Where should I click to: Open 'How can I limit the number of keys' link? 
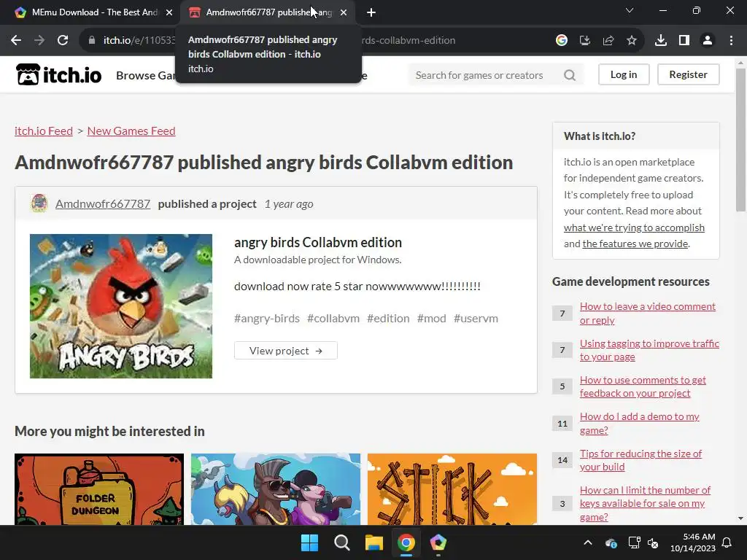(x=645, y=503)
